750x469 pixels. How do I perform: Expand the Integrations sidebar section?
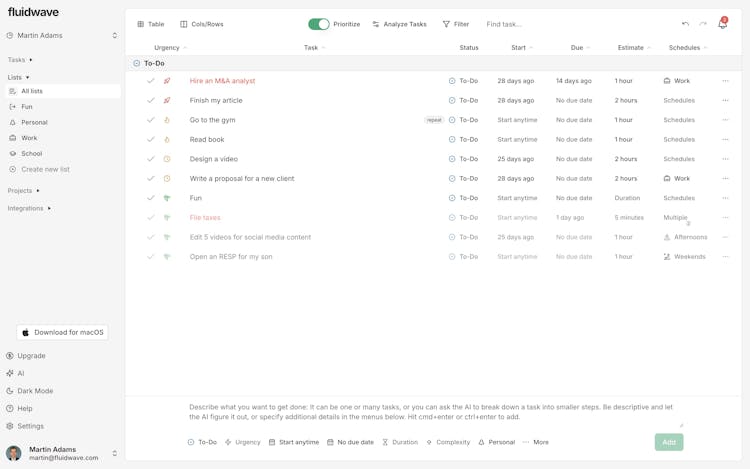click(29, 209)
